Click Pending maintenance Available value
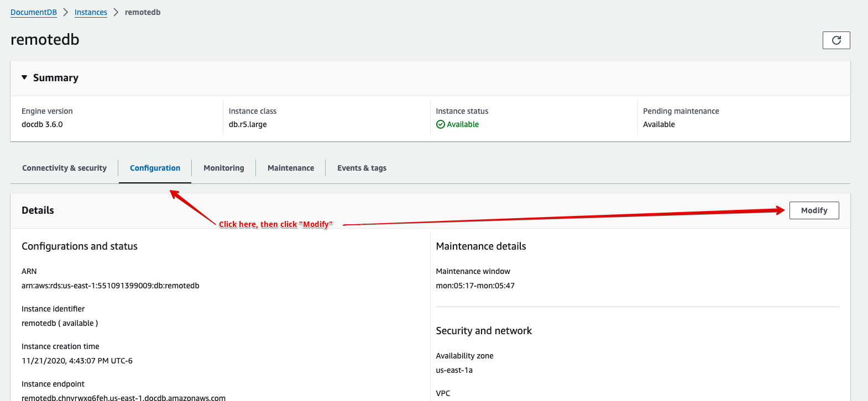 click(x=659, y=124)
